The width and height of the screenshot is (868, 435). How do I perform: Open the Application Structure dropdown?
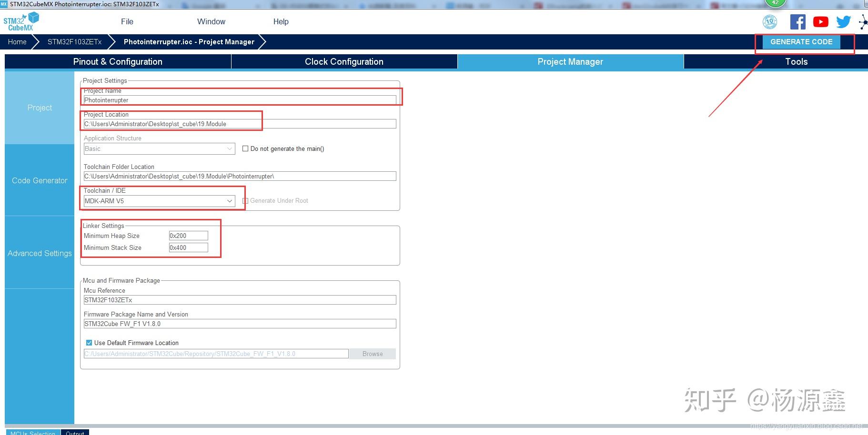(159, 149)
